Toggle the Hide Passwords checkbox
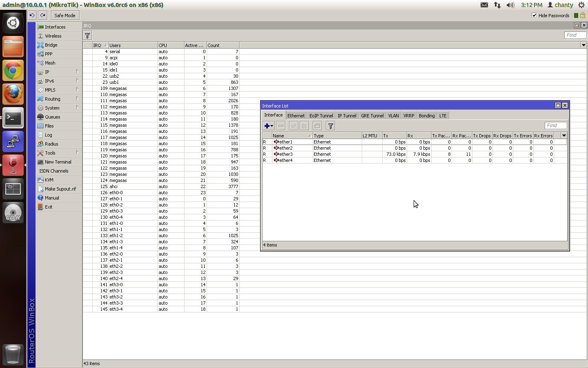 (534, 16)
